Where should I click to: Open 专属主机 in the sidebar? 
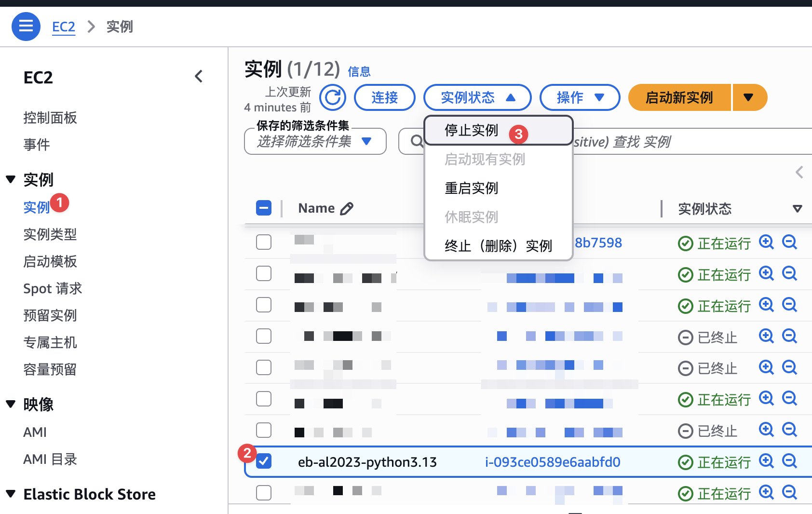tap(50, 342)
